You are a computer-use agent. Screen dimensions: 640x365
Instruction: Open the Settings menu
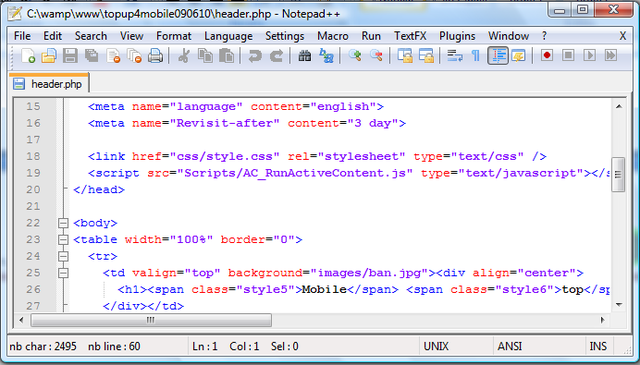point(284,36)
